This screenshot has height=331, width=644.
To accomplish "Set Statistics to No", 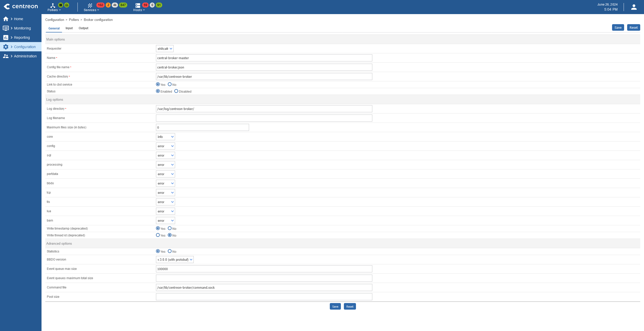I will pyautogui.click(x=170, y=251).
